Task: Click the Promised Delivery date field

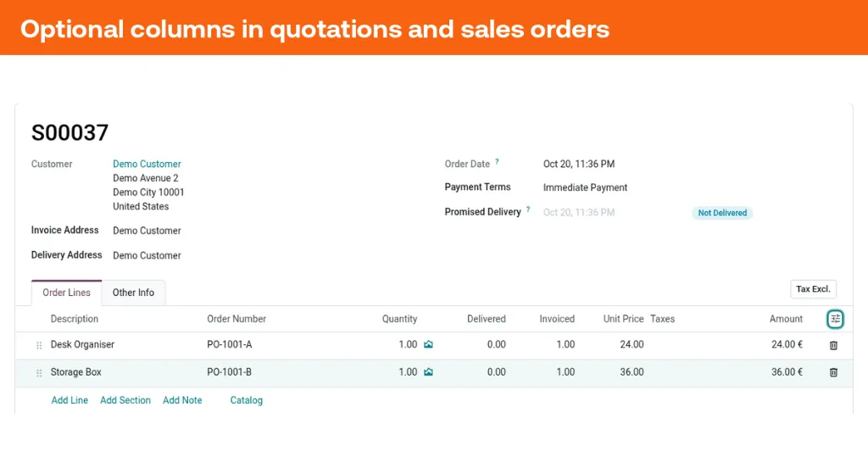Action: click(x=578, y=212)
